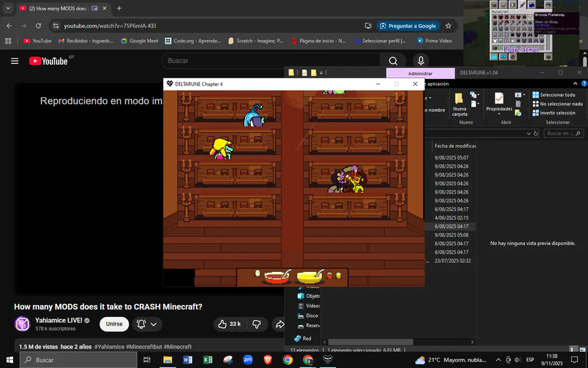
Task: Focus the YouTube Buscar search field
Action: coord(270,61)
